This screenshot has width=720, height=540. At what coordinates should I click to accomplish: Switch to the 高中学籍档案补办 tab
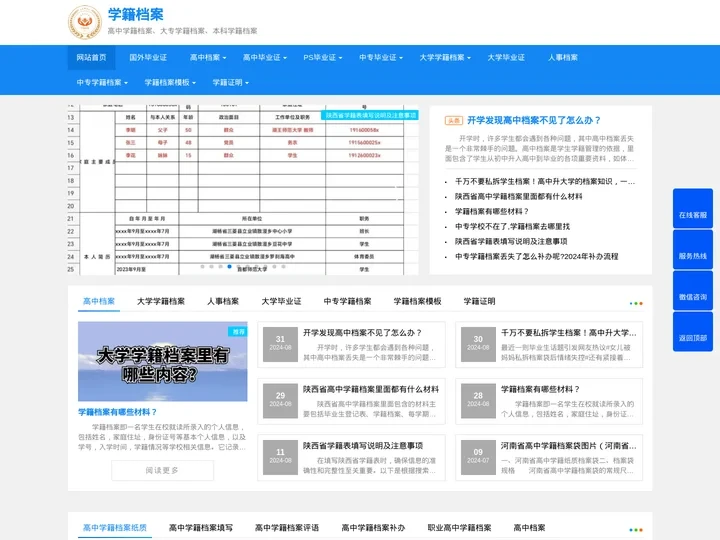tap(373, 528)
